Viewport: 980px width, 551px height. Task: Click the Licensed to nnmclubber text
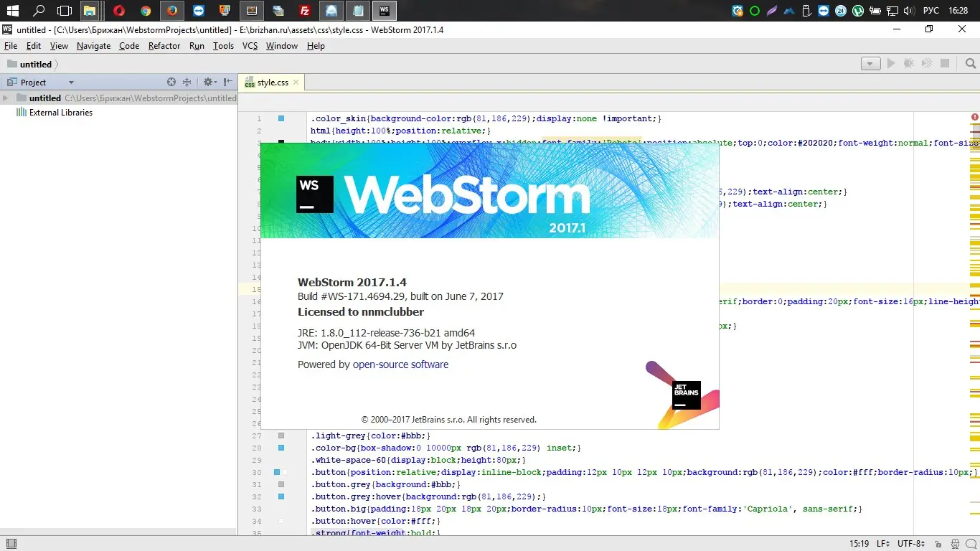tap(361, 312)
